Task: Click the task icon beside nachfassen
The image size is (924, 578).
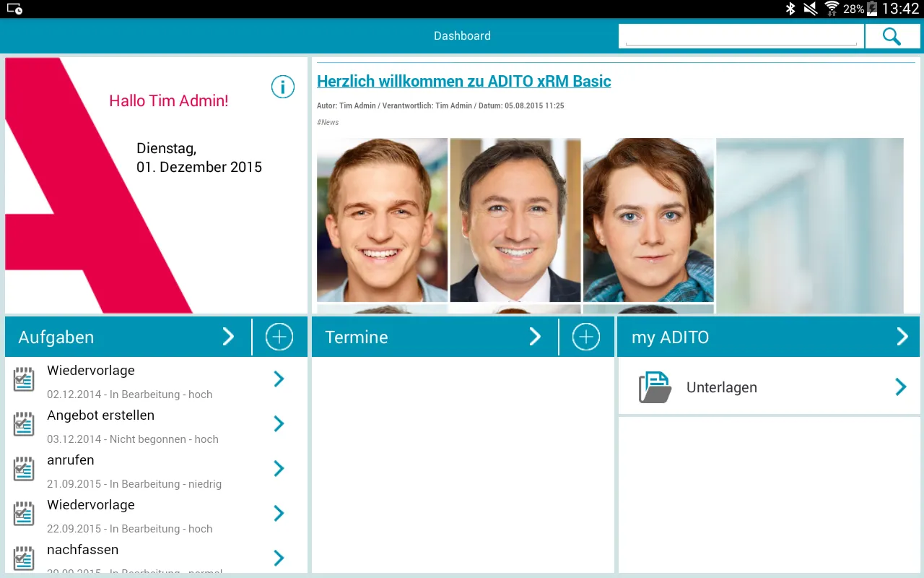Action: click(x=24, y=558)
